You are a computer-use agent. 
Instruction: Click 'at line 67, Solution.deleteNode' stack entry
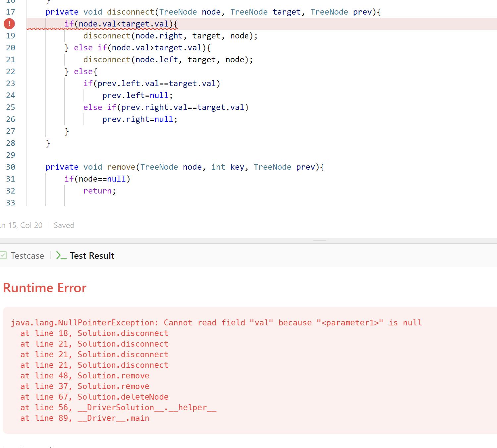pyautogui.click(x=94, y=397)
